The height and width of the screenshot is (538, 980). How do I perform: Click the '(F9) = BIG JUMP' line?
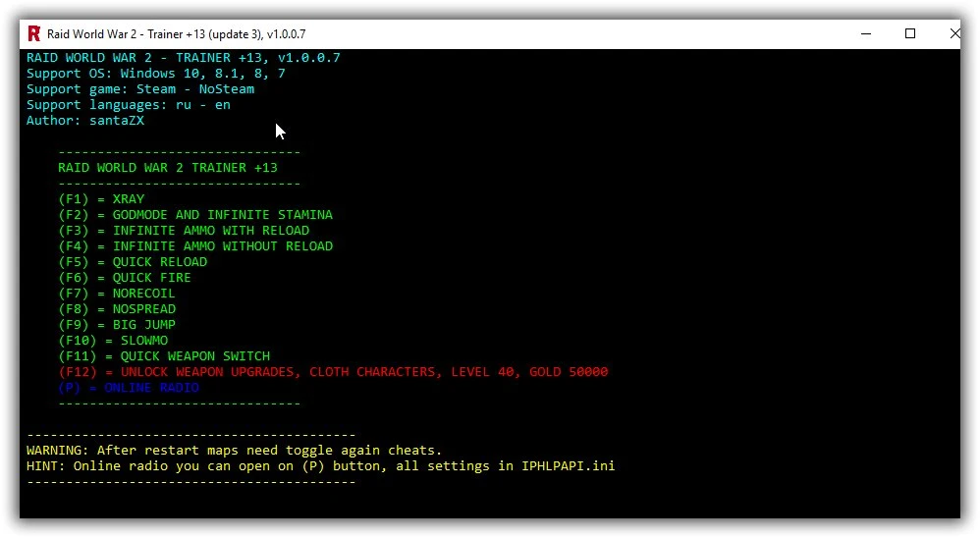[x=117, y=324]
